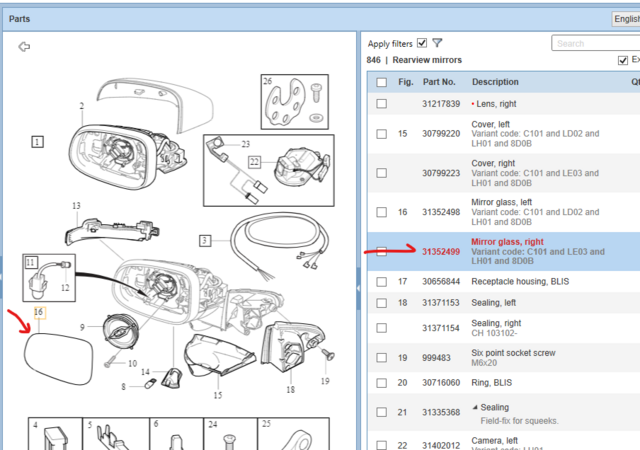Check the select-all checkbox in the table header
The width and height of the screenshot is (640, 450).
[x=381, y=82]
